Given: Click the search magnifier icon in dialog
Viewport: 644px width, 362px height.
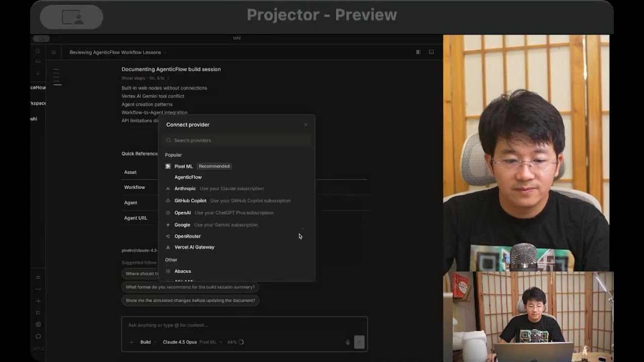Looking at the screenshot, I should click(169, 140).
